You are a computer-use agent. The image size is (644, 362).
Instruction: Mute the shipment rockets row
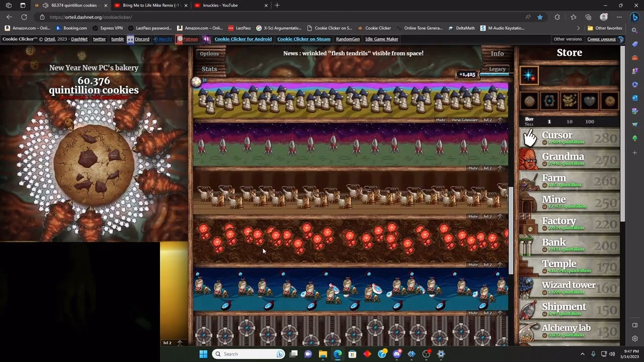pos(473,168)
